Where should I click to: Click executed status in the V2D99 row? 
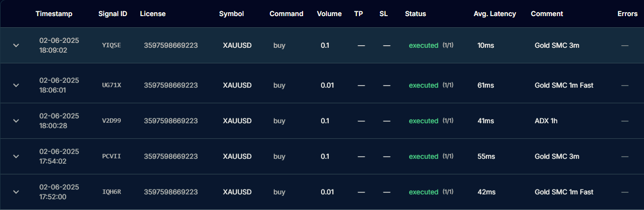click(x=423, y=121)
